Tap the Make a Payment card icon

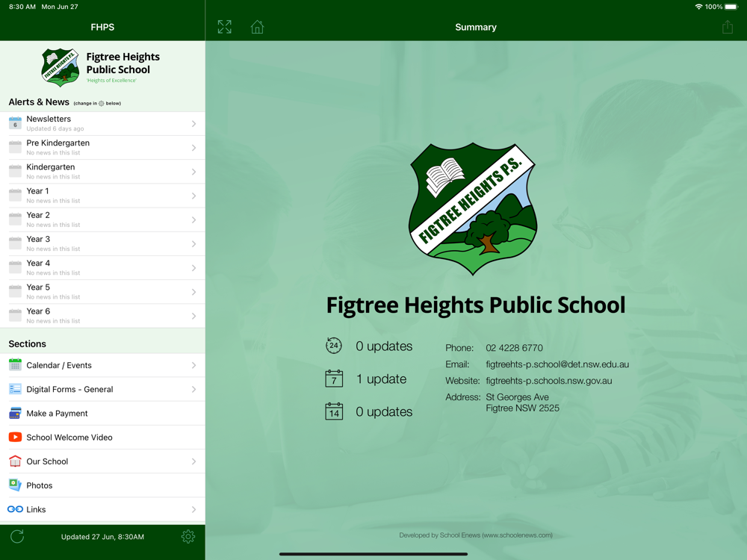pyautogui.click(x=15, y=413)
